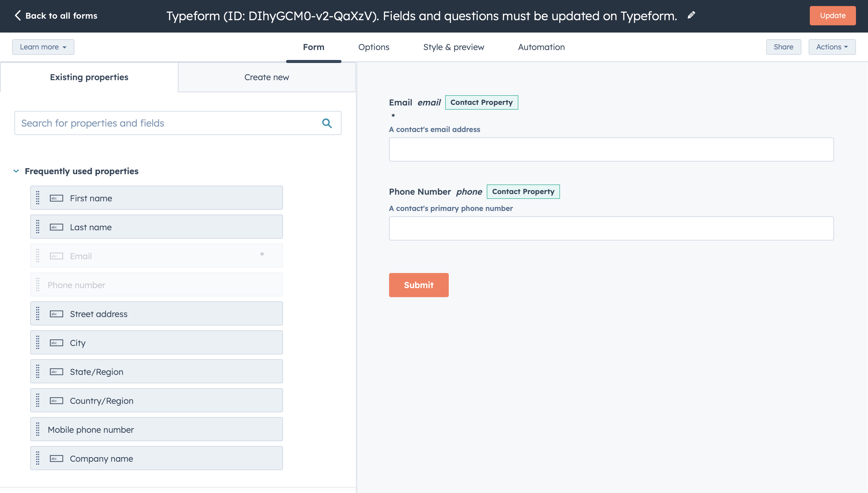Click the text field icon beside First name
The width and height of the screenshot is (868, 493).
point(57,198)
